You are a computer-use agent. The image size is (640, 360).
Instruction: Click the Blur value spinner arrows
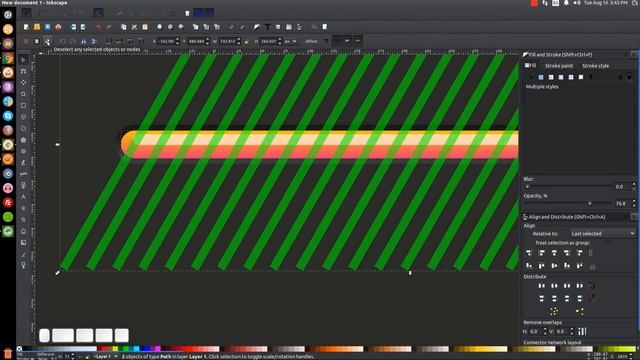(634, 187)
